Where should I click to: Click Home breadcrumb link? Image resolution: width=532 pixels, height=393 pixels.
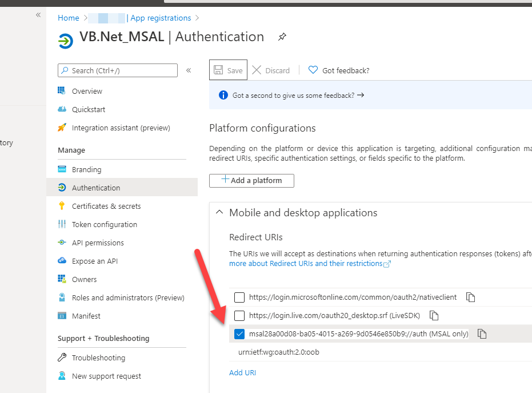[68, 18]
